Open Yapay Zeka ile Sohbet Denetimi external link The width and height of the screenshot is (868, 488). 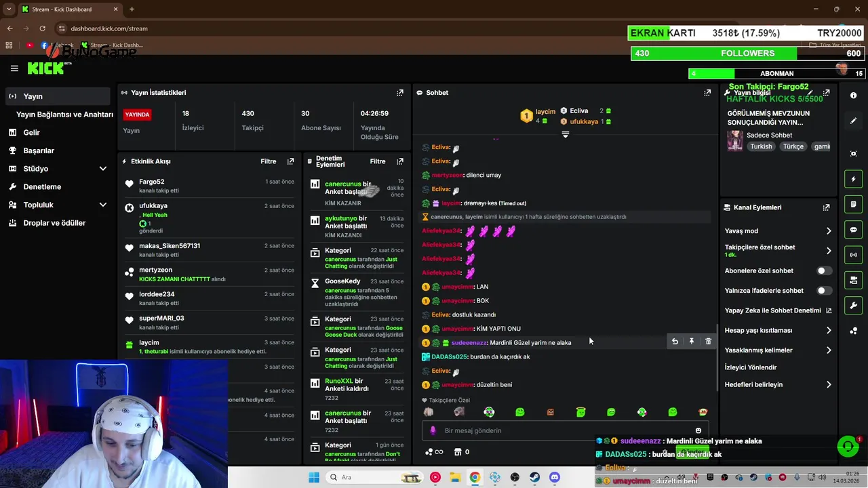click(x=829, y=310)
